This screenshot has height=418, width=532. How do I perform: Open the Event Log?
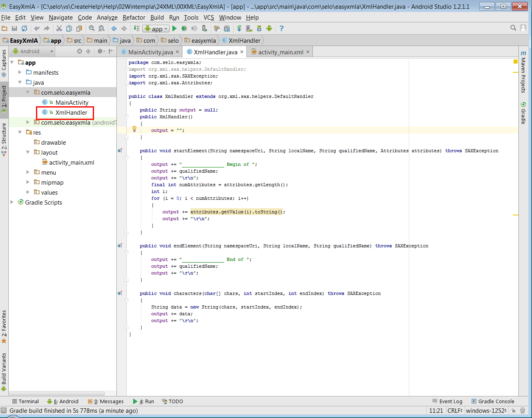(x=447, y=402)
